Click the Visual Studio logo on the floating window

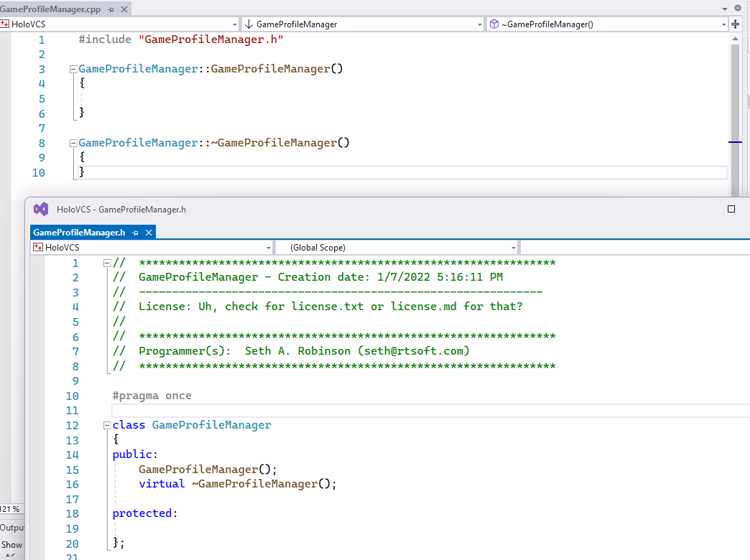[x=41, y=208]
